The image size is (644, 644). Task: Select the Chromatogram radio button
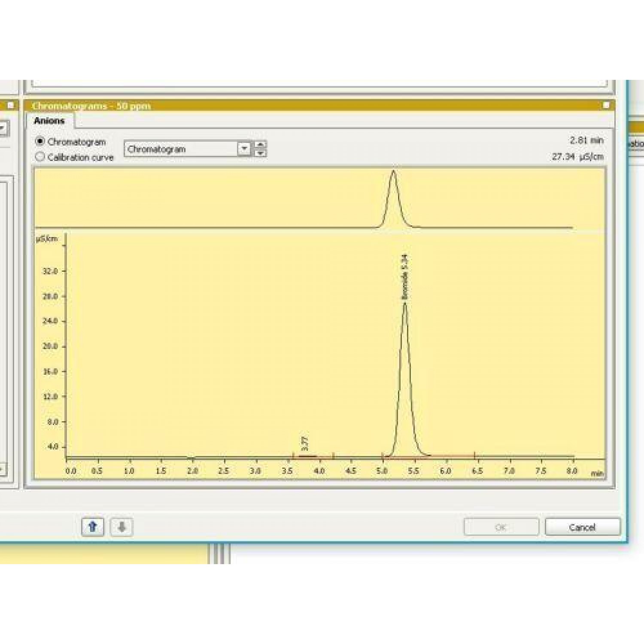click(40, 141)
